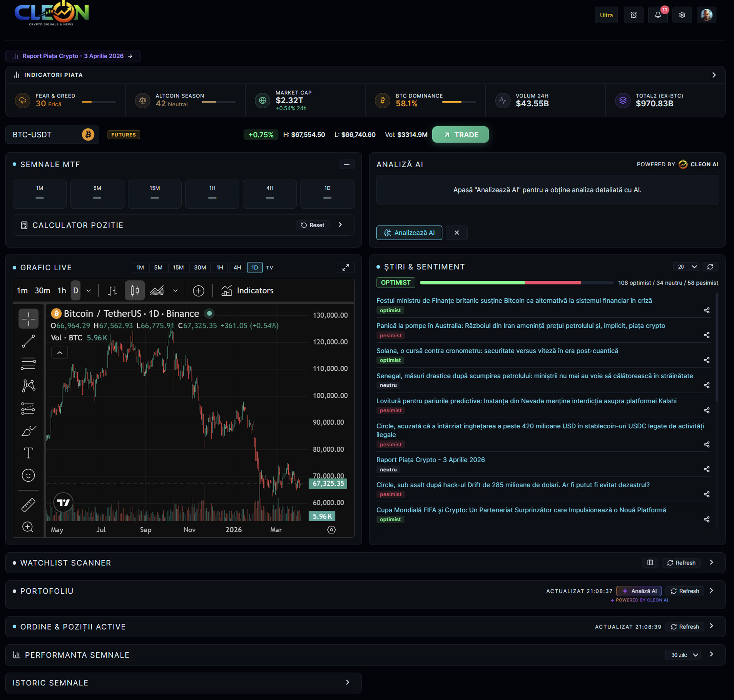Open chart axis settings icon
The width and height of the screenshot is (734, 700).
(x=331, y=529)
